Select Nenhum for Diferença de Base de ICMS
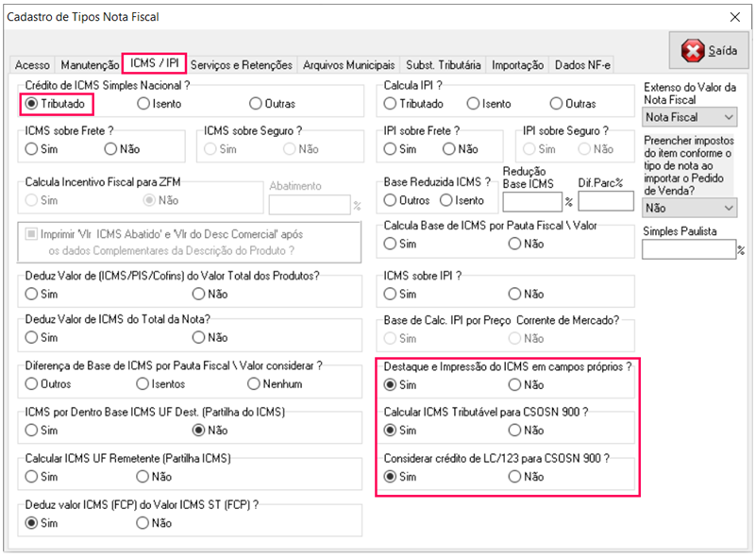 [x=255, y=384]
